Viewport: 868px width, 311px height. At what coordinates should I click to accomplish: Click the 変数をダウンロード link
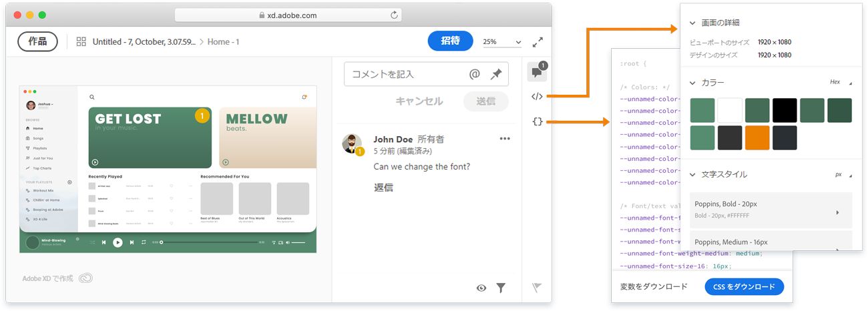654,287
